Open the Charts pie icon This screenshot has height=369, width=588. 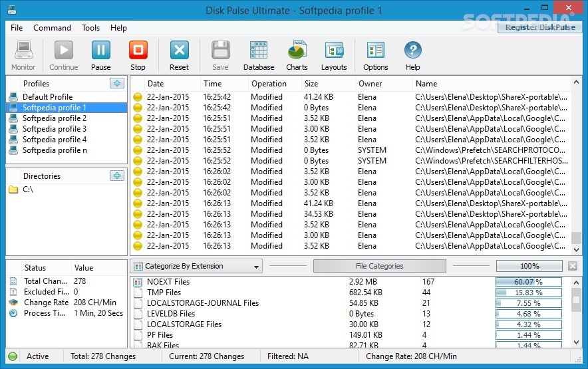pyautogui.click(x=297, y=51)
